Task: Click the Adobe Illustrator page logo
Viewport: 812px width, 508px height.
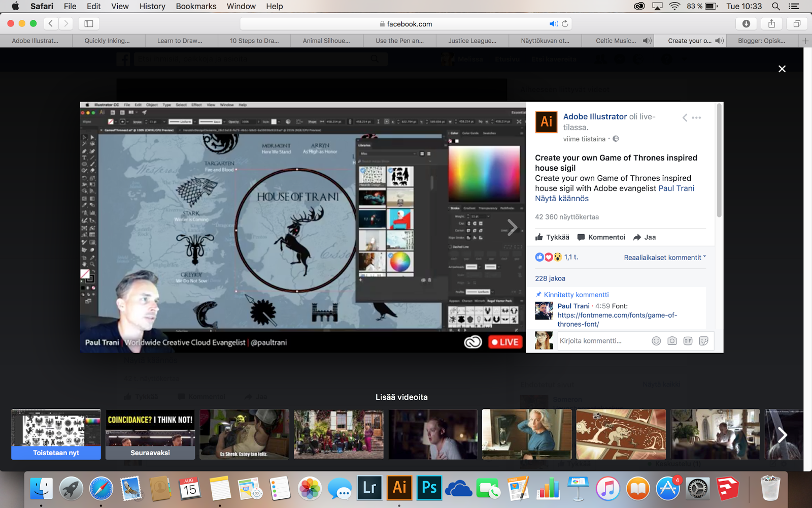Action: click(547, 122)
